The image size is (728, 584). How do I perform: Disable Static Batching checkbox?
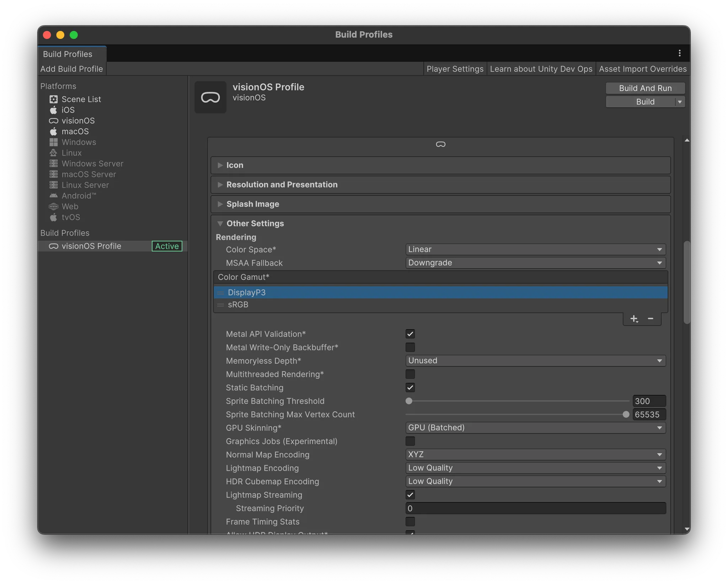(410, 387)
